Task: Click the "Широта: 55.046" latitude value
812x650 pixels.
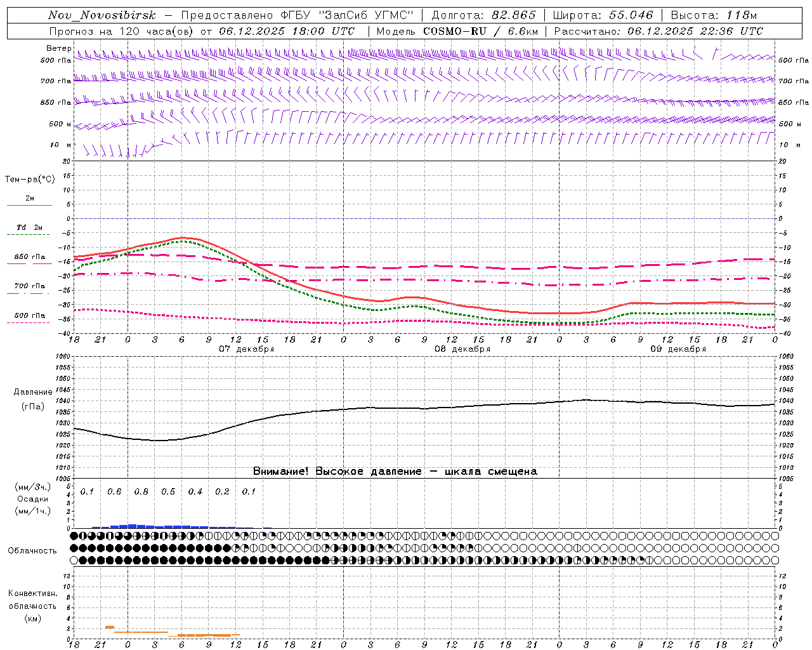Action: [603, 16]
